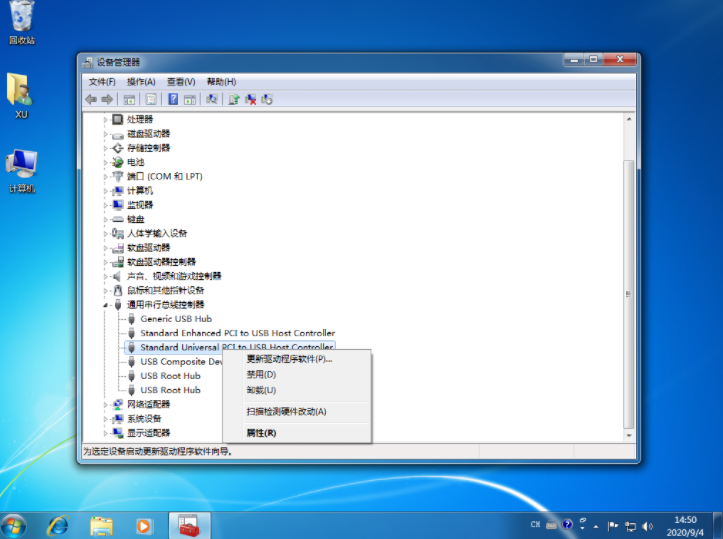
Task: Expand the 处理器 tree node
Action: pyautogui.click(x=106, y=119)
